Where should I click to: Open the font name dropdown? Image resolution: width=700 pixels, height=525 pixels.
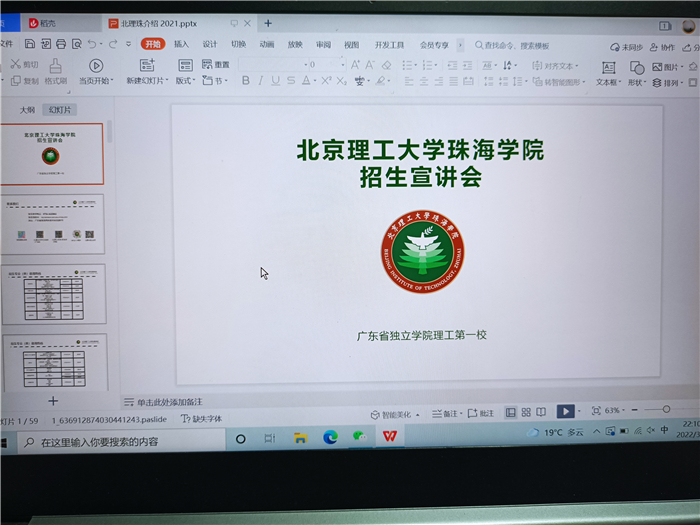point(306,65)
